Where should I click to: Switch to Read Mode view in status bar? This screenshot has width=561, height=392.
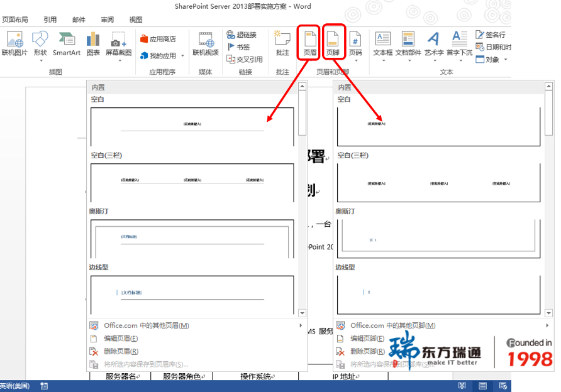(x=462, y=386)
